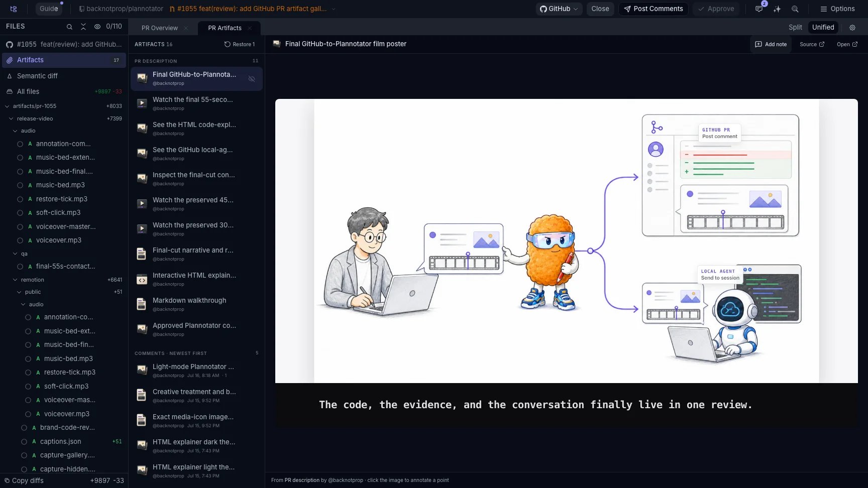This screenshot has height=488, width=868.
Task: Select the Interactive HTML explainer artifact
Action: (196, 279)
